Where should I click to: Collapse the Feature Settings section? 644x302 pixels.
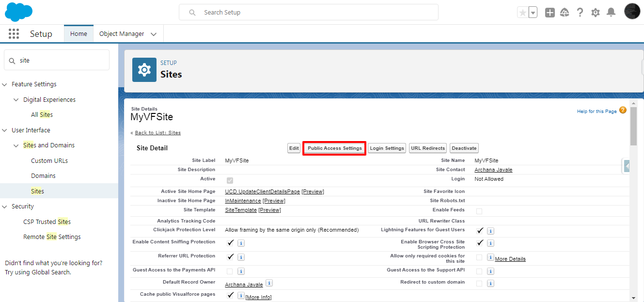pyautogui.click(x=5, y=84)
